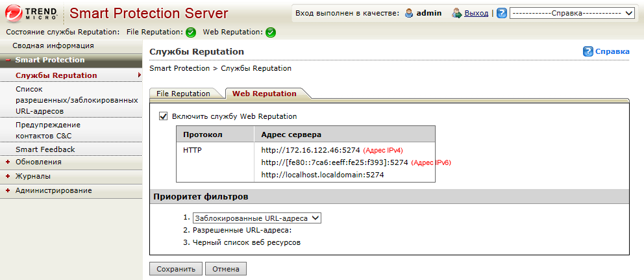Click the logout icon next to Выход
Viewport: 644px width, 280px height.
coord(457,13)
